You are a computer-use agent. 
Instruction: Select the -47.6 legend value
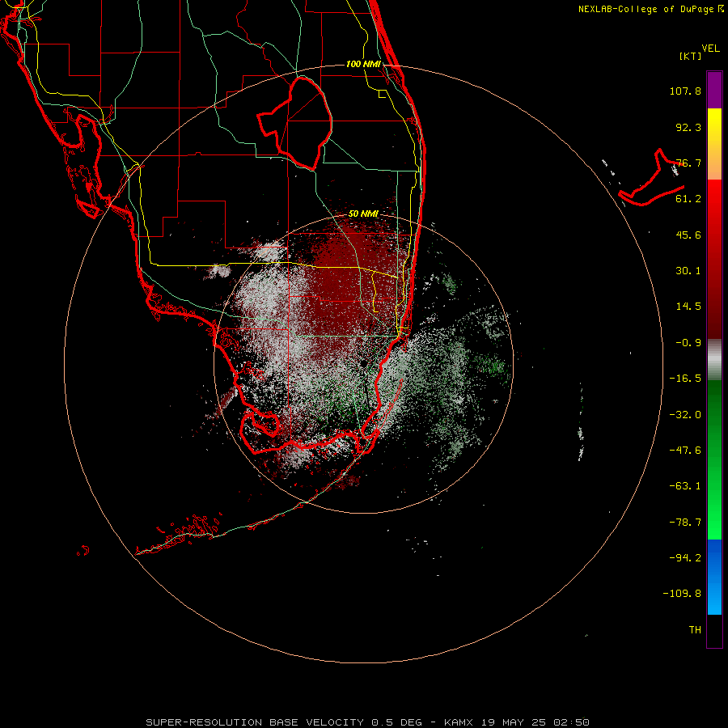pyautogui.click(x=685, y=451)
